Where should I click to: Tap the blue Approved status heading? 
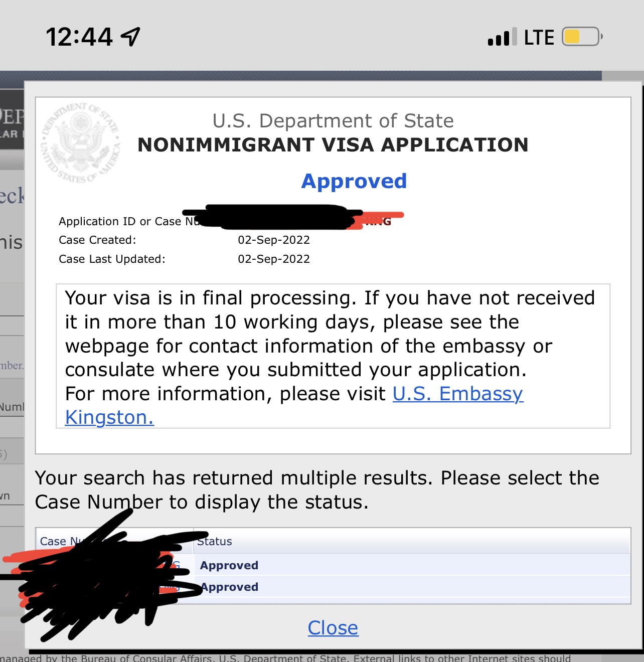(x=354, y=181)
